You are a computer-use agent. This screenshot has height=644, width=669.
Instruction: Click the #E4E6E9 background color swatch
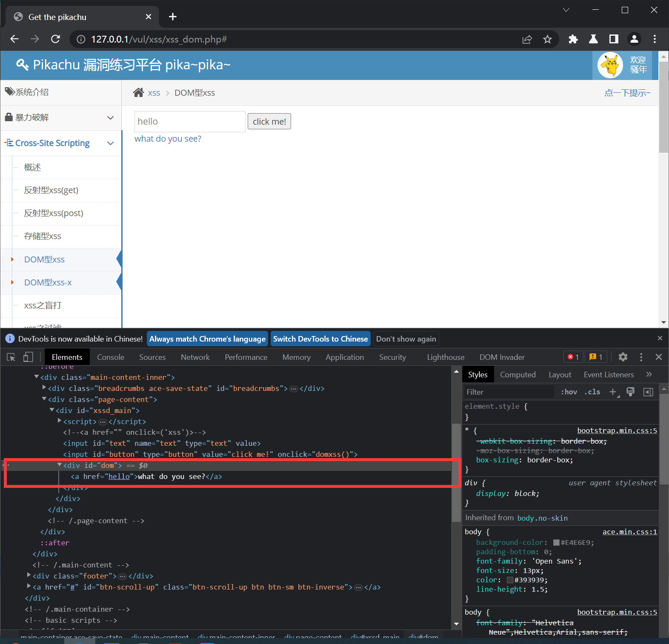coord(556,543)
